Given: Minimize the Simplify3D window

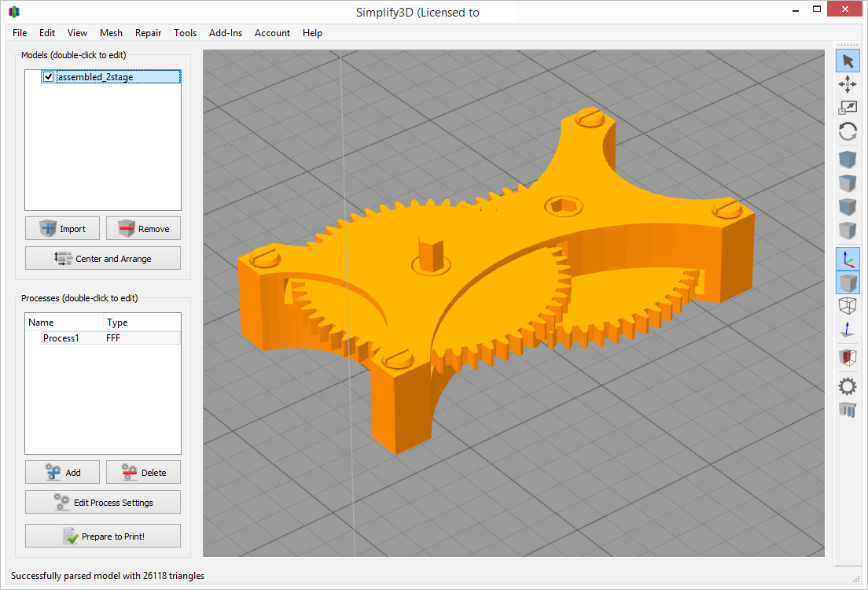Looking at the screenshot, I should click(x=796, y=10).
